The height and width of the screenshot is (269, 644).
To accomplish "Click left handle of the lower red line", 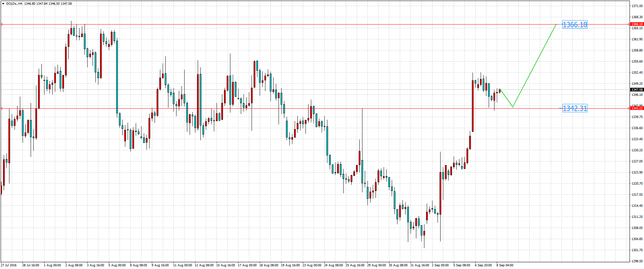I will coord(2,108).
